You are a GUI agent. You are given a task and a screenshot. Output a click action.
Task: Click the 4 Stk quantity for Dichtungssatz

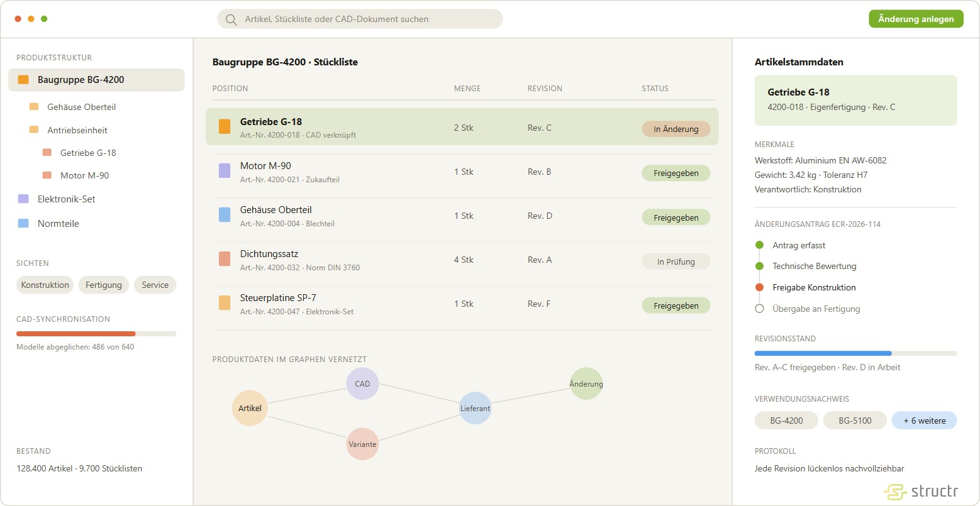(464, 260)
